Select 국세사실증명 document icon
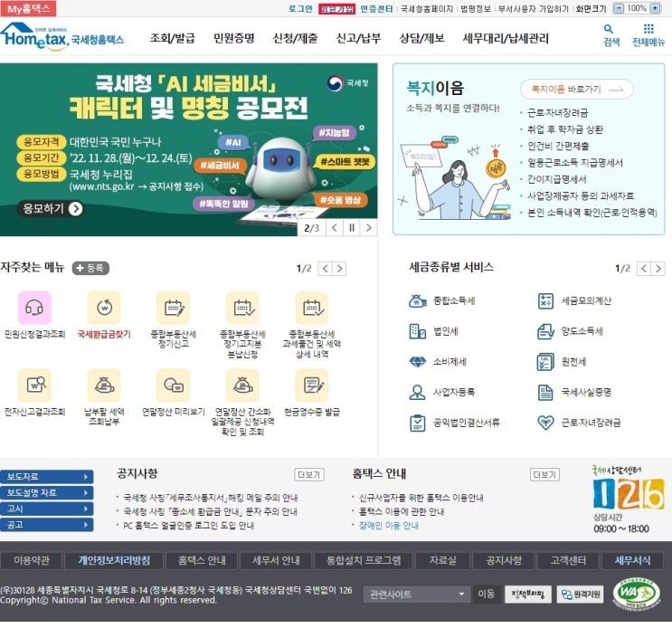The image size is (672, 628). click(x=545, y=392)
